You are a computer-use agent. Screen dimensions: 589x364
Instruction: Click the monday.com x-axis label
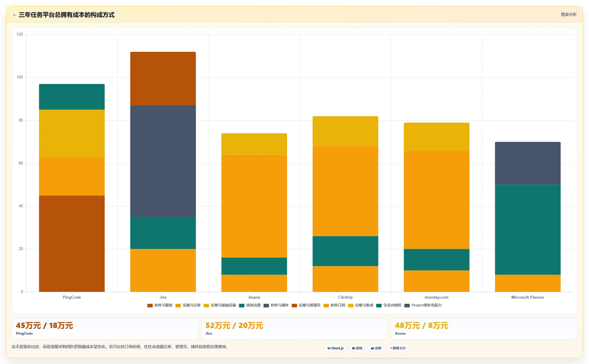(437, 297)
